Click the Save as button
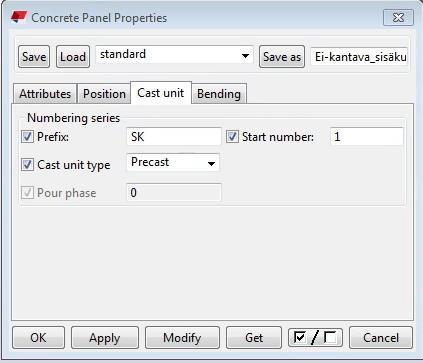 point(282,57)
